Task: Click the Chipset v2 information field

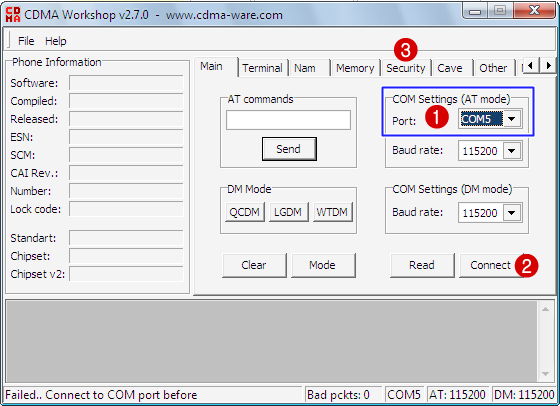Action: (x=126, y=274)
